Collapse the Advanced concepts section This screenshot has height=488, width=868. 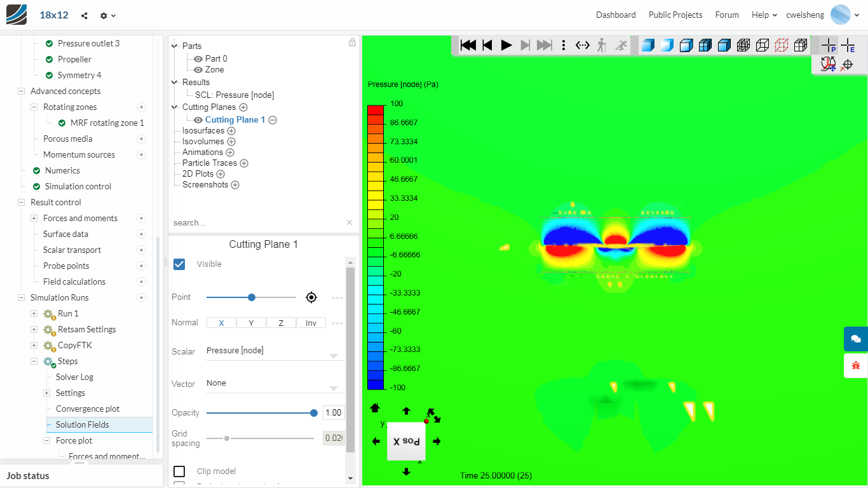[x=21, y=91]
